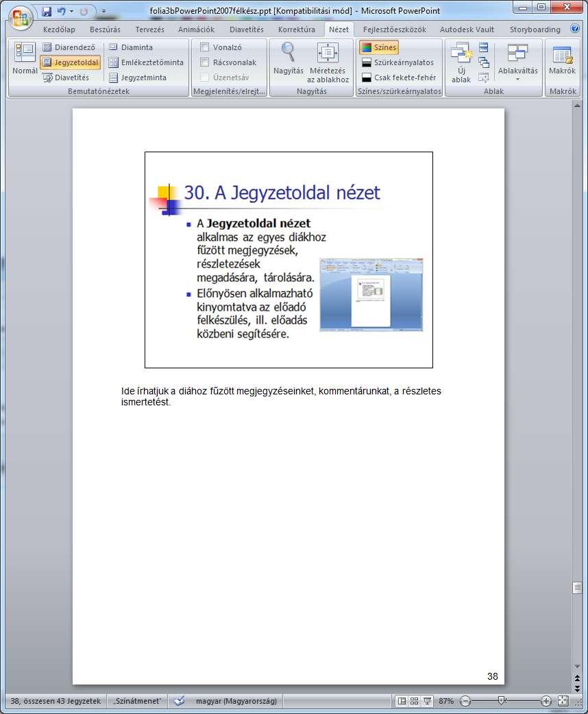The width and height of the screenshot is (588, 714).
Task: Select the Színes color mode
Action: click(x=379, y=47)
